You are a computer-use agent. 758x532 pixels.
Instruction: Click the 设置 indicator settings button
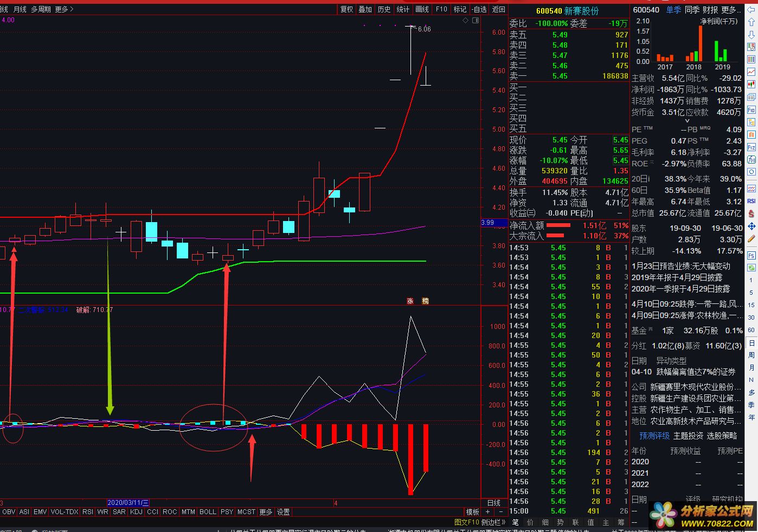tap(283, 512)
